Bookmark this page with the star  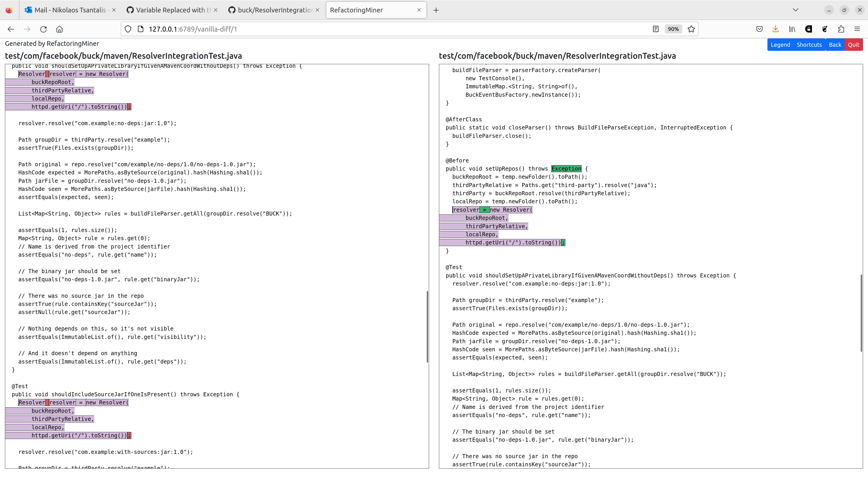click(691, 29)
